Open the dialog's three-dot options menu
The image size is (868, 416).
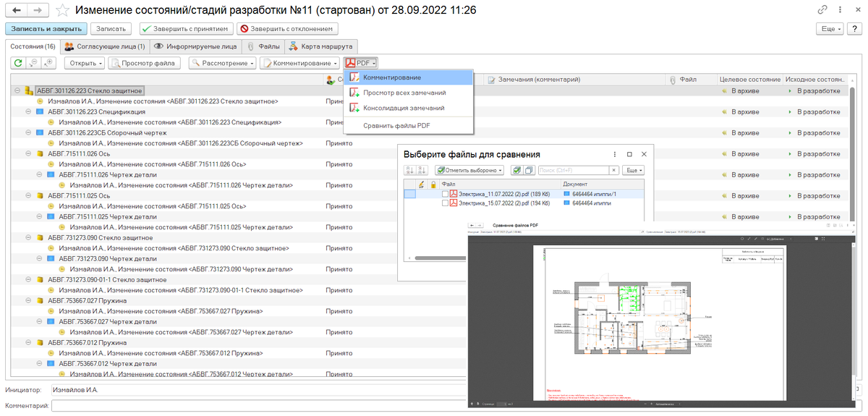pyautogui.click(x=615, y=155)
